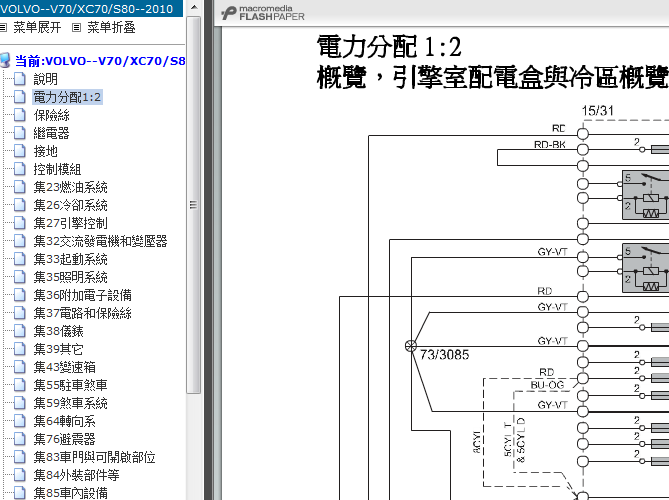Click the page icon beside 集32交流發電機和變壓器
Viewport: 669px width, 500px height.
pos(20,241)
